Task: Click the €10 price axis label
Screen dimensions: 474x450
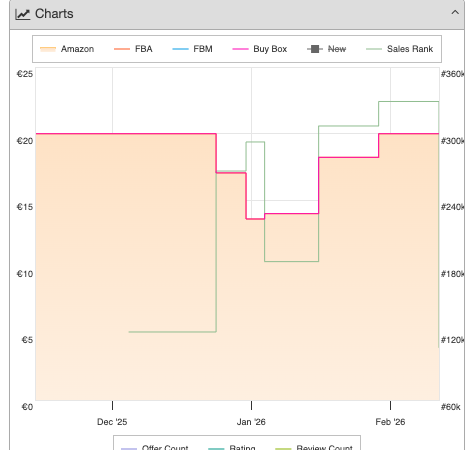Action: pyautogui.click(x=25, y=274)
